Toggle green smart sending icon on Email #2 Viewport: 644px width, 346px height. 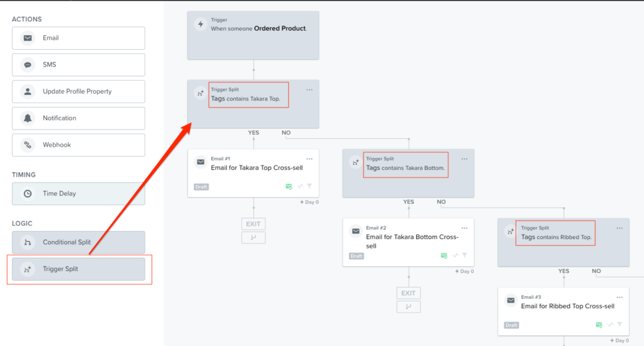[x=444, y=256]
